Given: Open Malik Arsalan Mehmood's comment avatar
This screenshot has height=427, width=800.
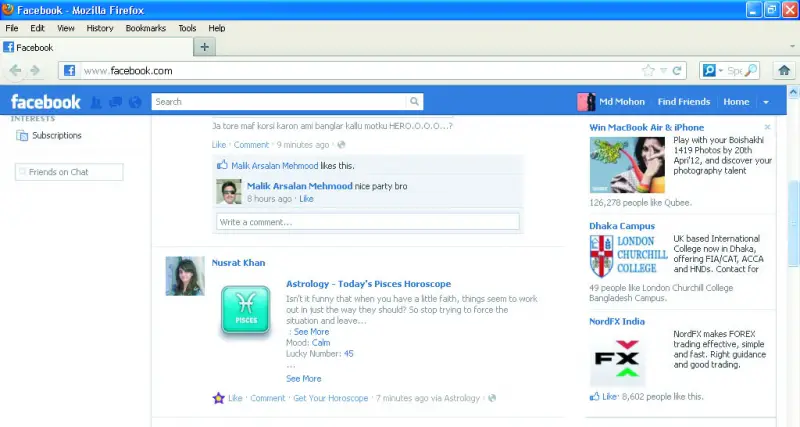Looking at the screenshot, I should coord(229,192).
